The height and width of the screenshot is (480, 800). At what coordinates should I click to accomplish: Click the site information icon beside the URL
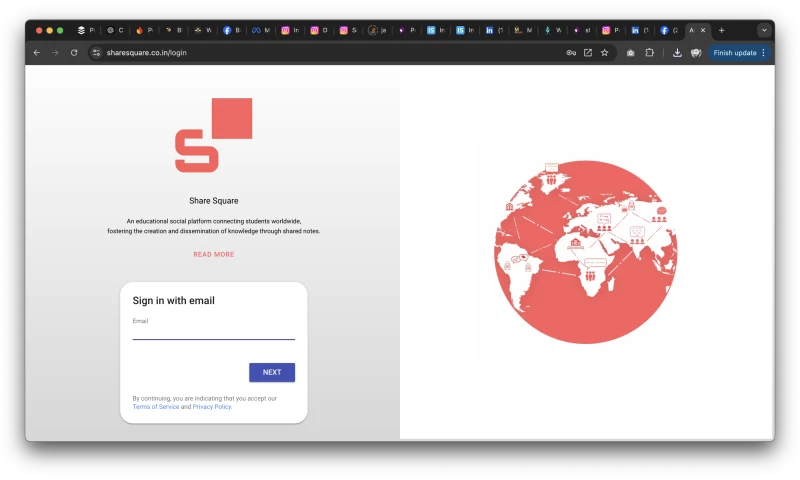(97, 52)
